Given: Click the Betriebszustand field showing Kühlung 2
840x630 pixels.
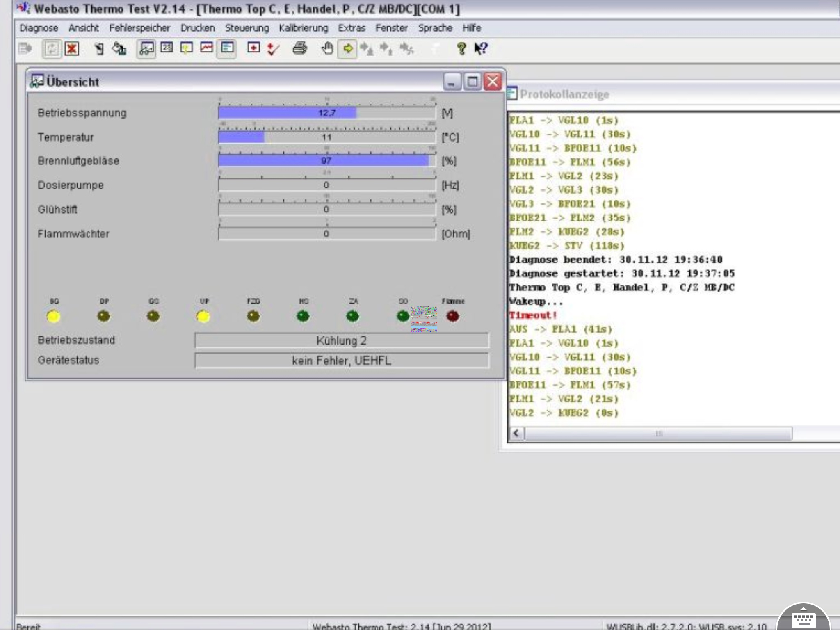Looking at the screenshot, I should 342,340.
